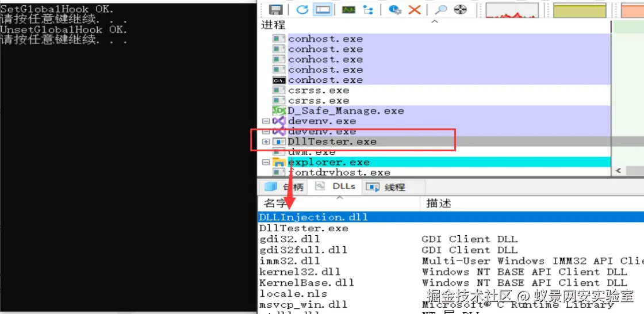Select DllTester.exe in the lower DLL list

point(304,228)
